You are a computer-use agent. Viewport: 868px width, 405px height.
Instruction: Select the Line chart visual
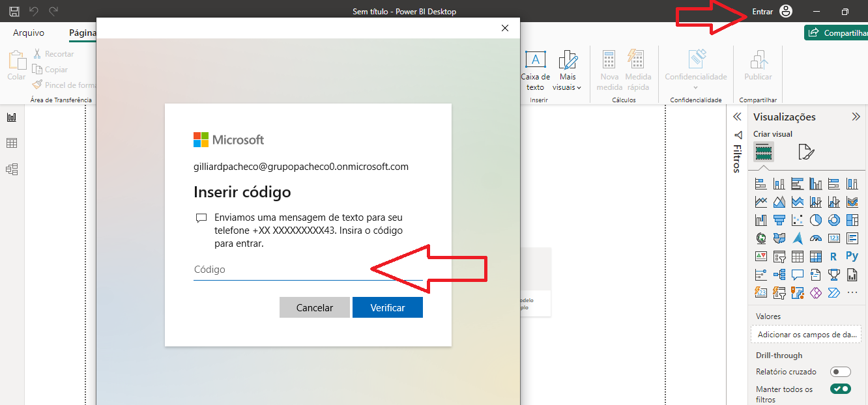[760, 202]
